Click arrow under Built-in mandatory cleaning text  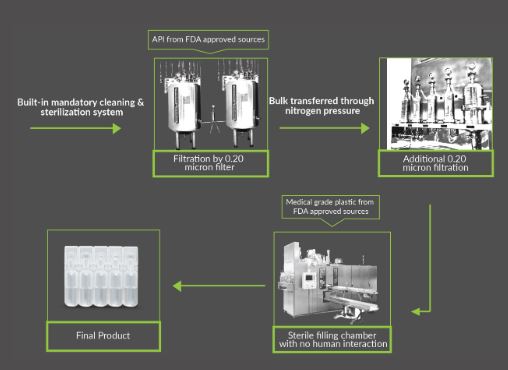tap(76, 128)
